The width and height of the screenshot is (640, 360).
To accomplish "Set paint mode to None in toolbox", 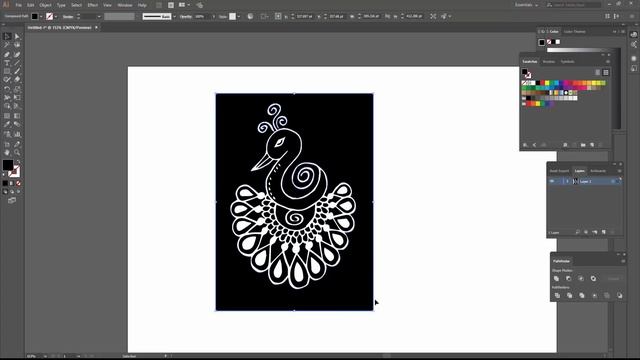I will pyautogui.click(x=18, y=184).
